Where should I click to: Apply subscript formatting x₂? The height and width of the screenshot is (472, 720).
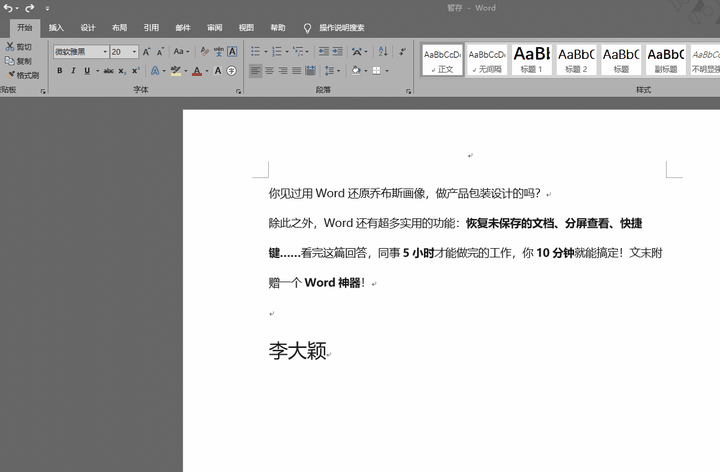pos(122,71)
